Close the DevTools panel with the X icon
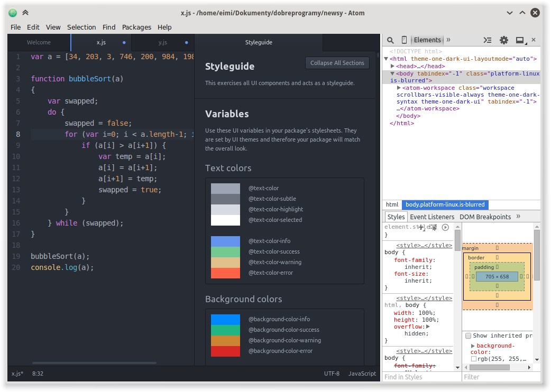Screen dimensions: 551x392 tap(534, 40)
